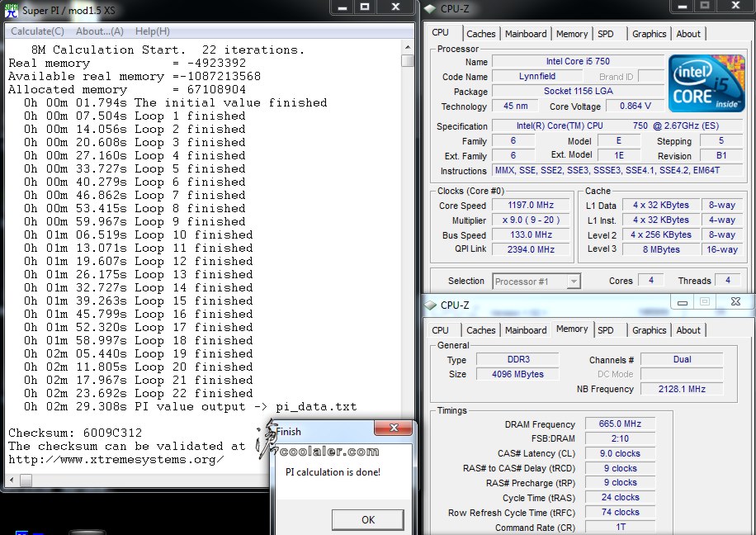Click the scroll up arrow in Super PI log
This screenshot has height=535, width=756.
click(408, 47)
